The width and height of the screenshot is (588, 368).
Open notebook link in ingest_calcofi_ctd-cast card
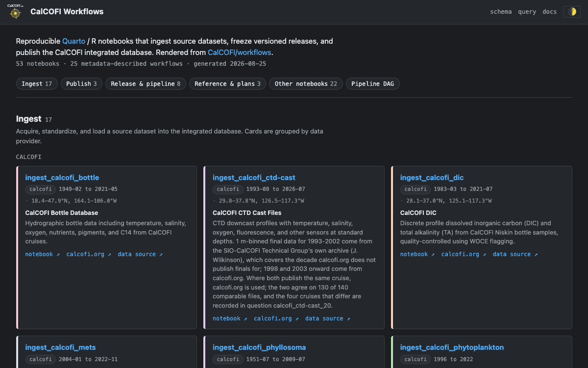tap(230, 318)
